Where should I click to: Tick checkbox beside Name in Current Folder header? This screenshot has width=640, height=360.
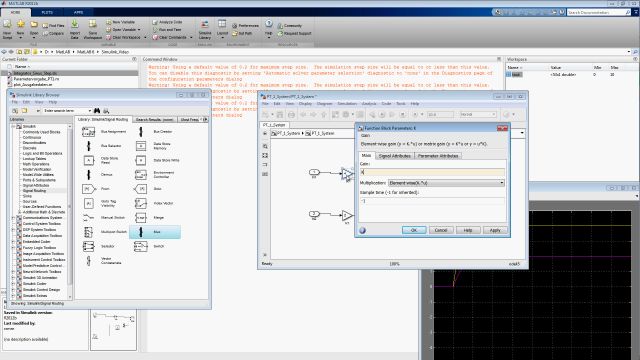pyautogui.click(x=9, y=66)
